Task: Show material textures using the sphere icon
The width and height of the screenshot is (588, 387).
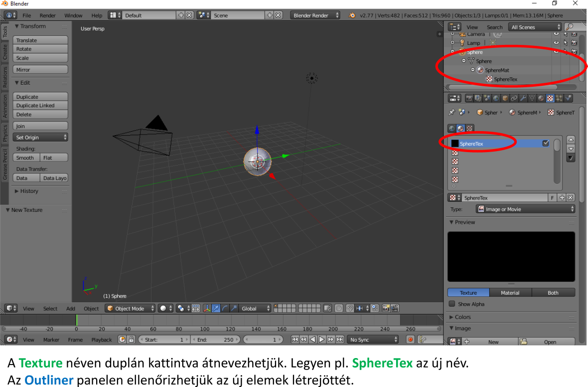Action: (461, 128)
